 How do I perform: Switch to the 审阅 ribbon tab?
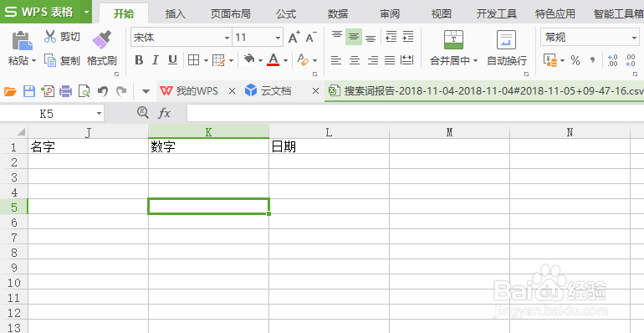[390, 13]
